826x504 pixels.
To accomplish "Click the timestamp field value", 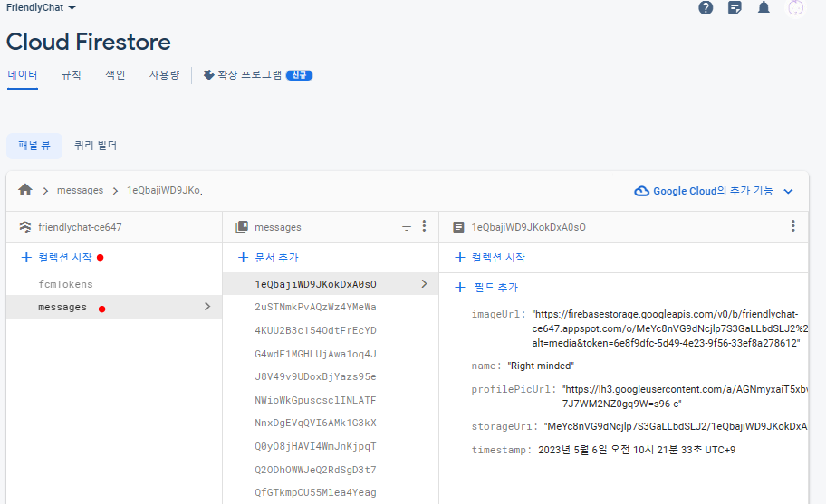I will (637, 450).
